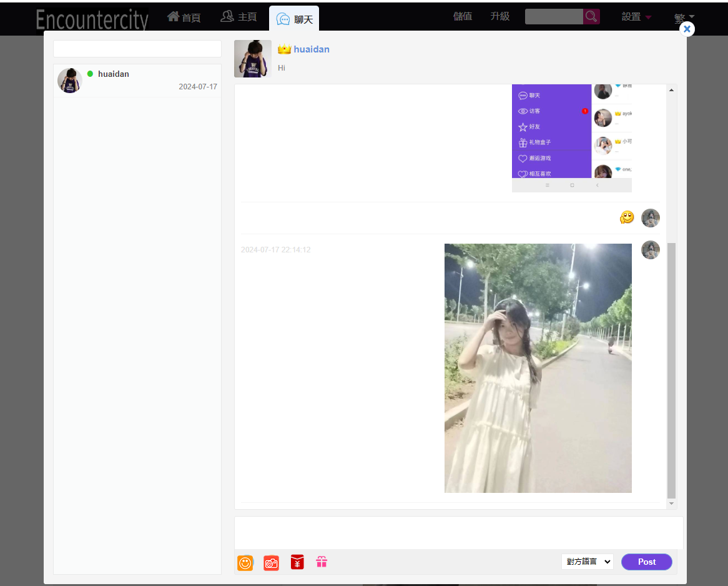Click the thinking face emoji message
This screenshot has width=728, height=586.
(627, 217)
